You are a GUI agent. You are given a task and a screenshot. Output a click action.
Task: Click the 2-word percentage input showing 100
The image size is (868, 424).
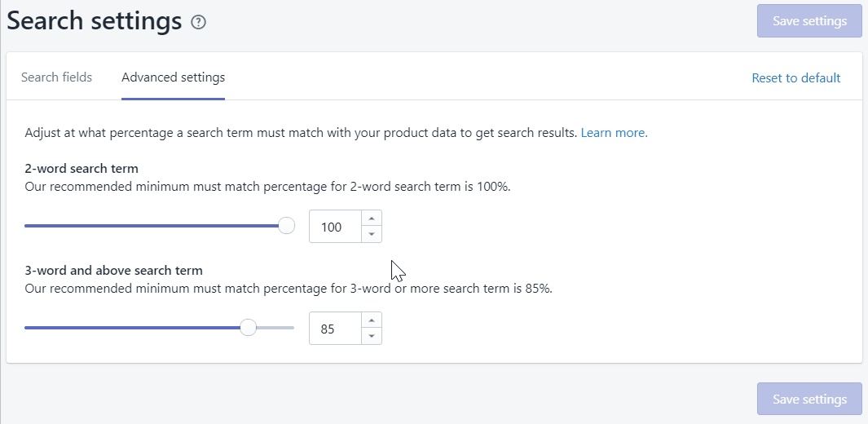click(x=334, y=227)
